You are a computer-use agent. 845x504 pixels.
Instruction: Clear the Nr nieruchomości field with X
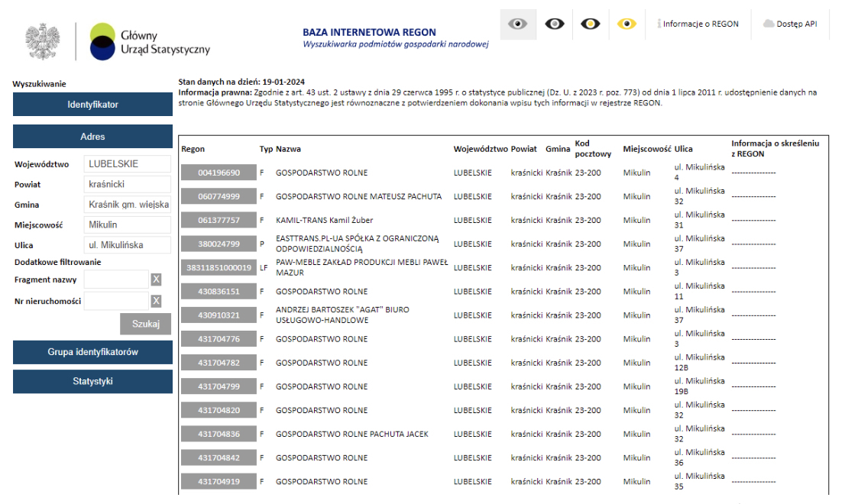pyautogui.click(x=156, y=301)
